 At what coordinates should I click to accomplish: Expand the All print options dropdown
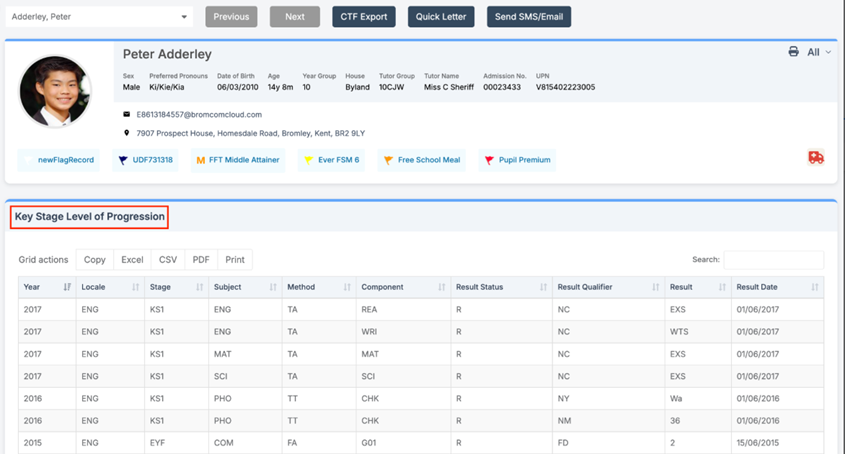point(819,52)
